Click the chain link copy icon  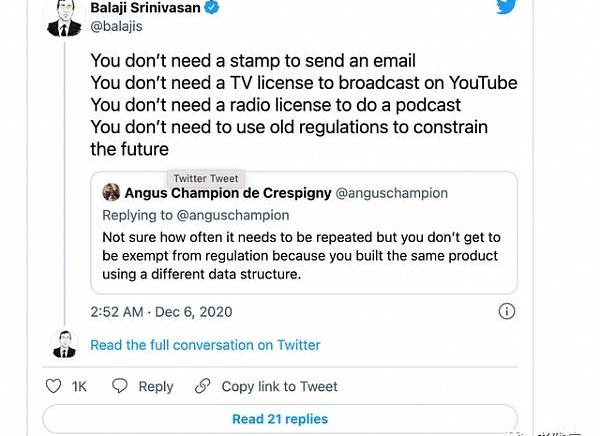203,386
